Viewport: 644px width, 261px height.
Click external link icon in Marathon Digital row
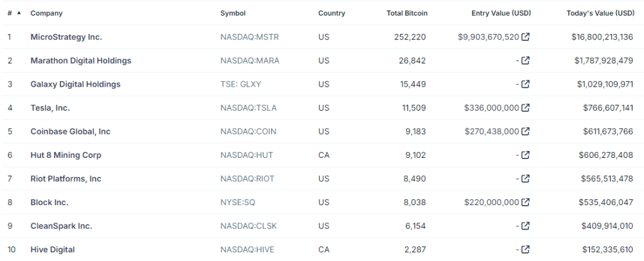(x=526, y=60)
